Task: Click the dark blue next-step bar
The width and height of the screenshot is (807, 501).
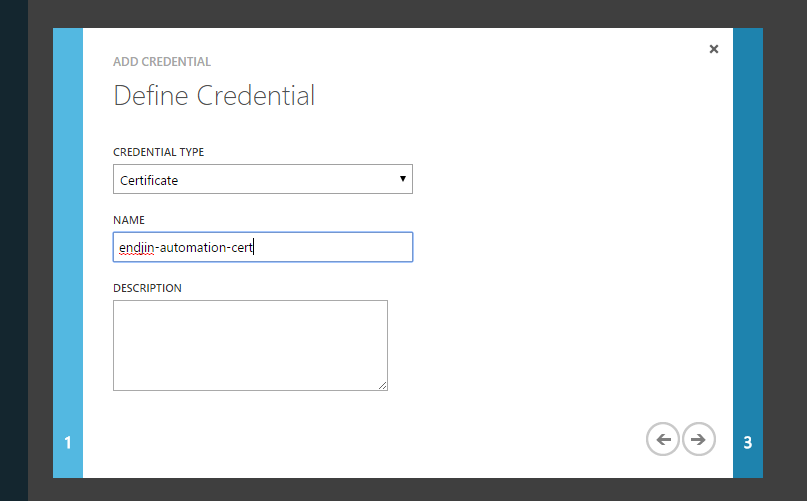Action: tap(748, 253)
